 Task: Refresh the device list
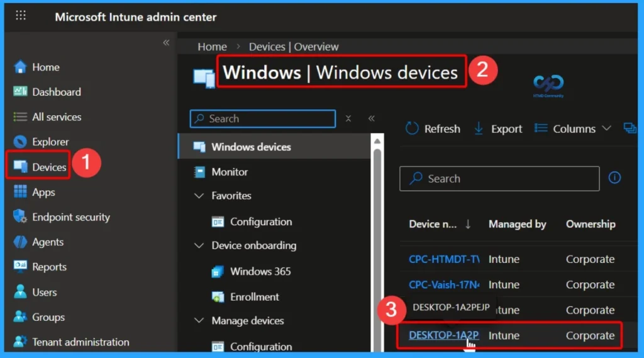click(x=433, y=128)
